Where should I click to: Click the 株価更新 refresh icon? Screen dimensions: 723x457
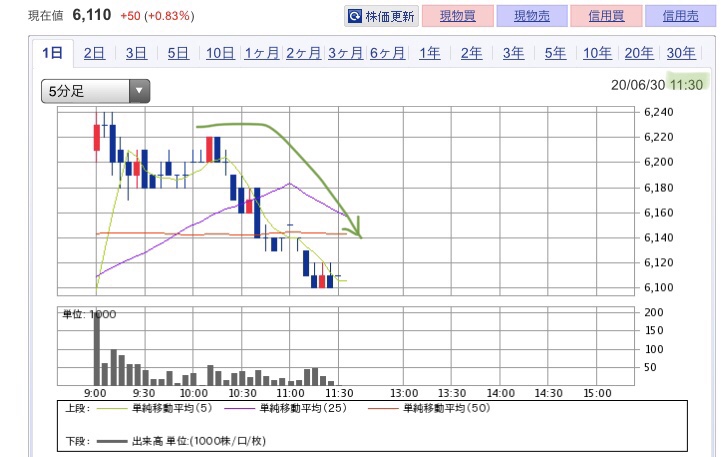point(355,17)
